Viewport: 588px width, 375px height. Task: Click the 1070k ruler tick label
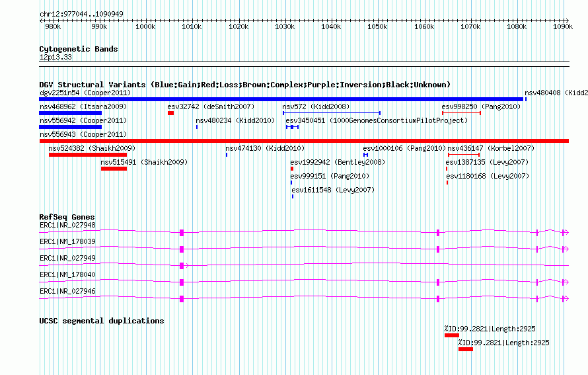tap(470, 26)
